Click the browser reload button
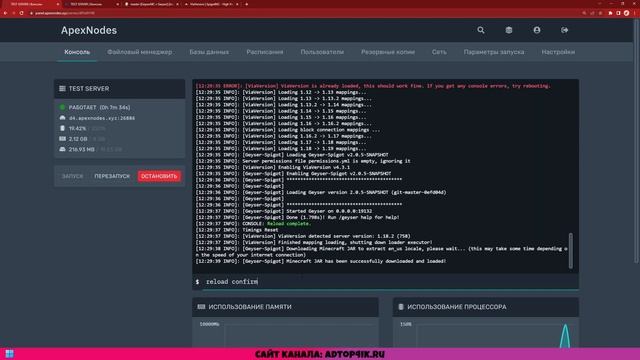This screenshot has height=360, width=640. click(x=22, y=13)
